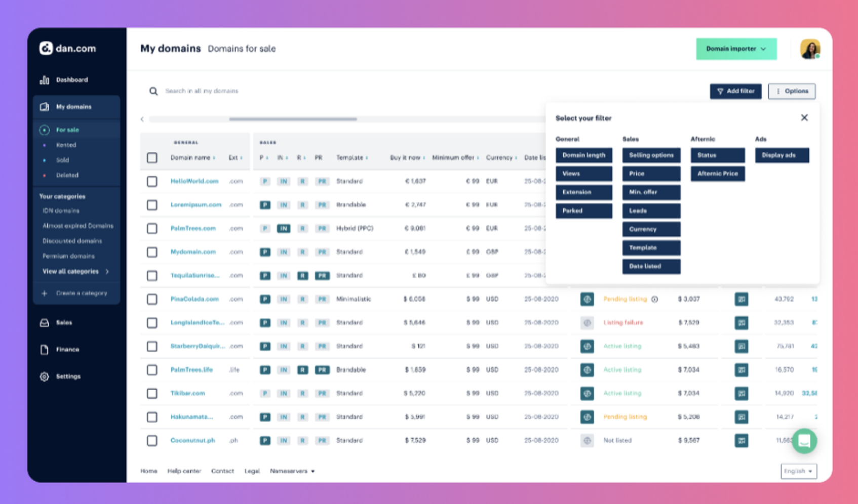Click the user profile avatar
This screenshot has width=858, height=504.
810,49
